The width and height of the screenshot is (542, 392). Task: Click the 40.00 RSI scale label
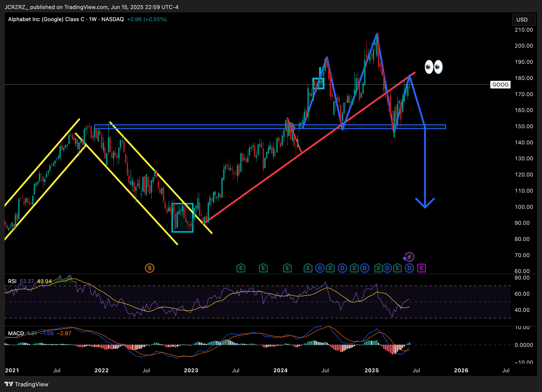(x=522, y=310)
